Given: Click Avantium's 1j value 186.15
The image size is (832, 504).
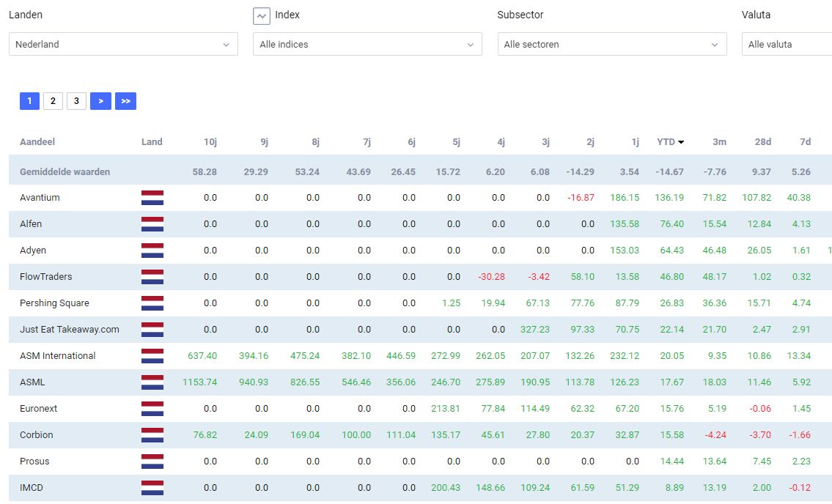Looking at the screenshot, I should click(x=625, y=197).
